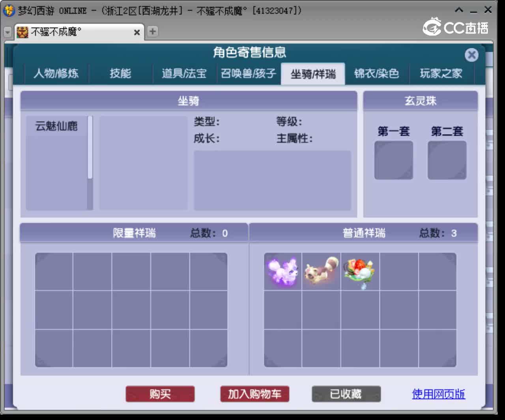Image resolution: width=505 pixels, height=420 pixels.
Task: Open the 使用网页版 link
Action: point(438,394)
